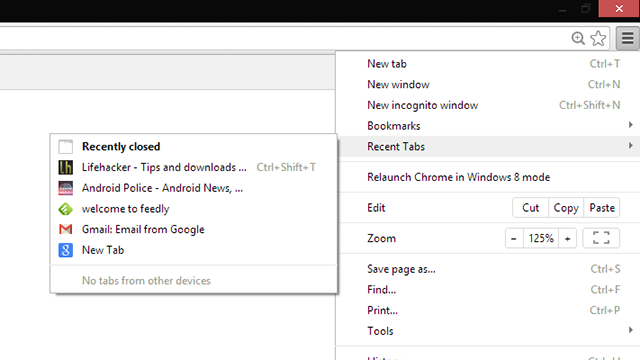This screenshot has height=360, width=640.
Task: Select New window menu entry
Action: [488, 84]
